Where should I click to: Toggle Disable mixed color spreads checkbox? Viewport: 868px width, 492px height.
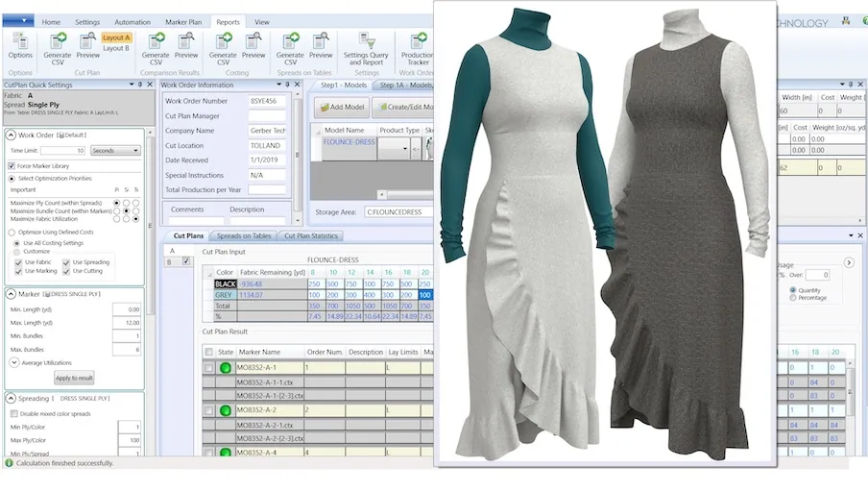pos(13,413)
